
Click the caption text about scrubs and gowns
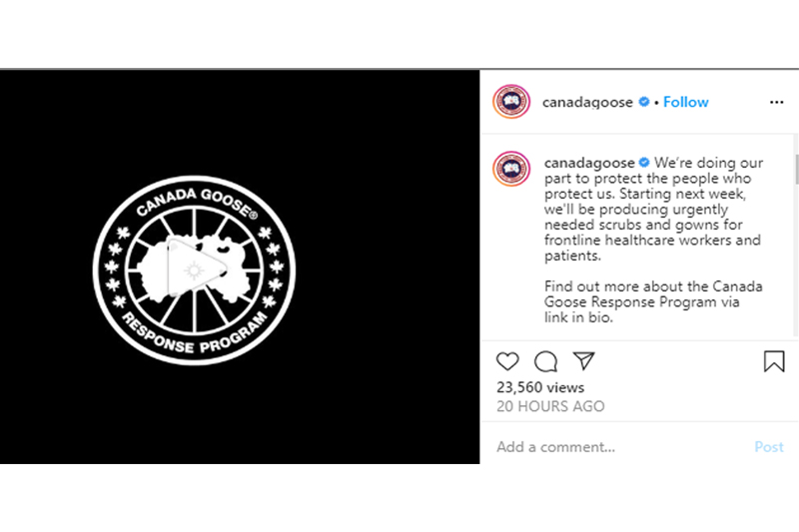point(653,209)
